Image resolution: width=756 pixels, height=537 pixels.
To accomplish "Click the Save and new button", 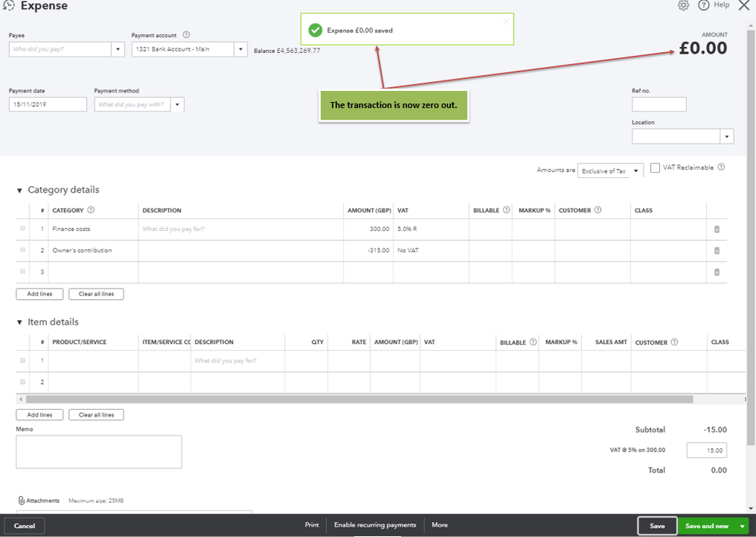I will tap(707, 526).
